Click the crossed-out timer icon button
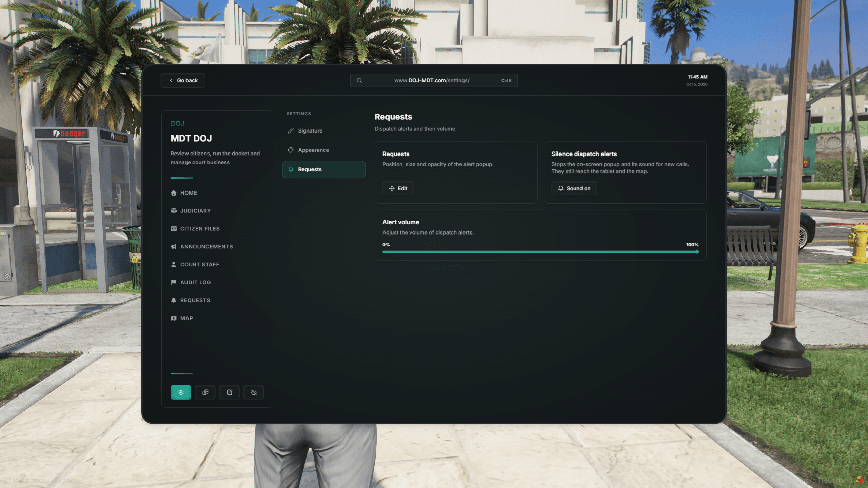The image size is (868, 488). (254, 392)
